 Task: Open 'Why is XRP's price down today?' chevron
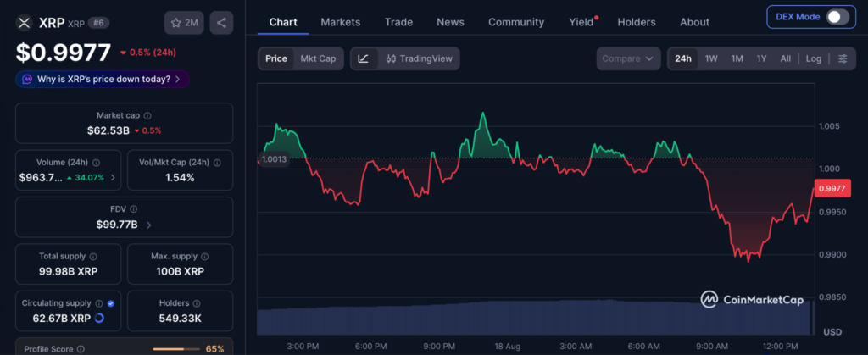pos(177,79)
